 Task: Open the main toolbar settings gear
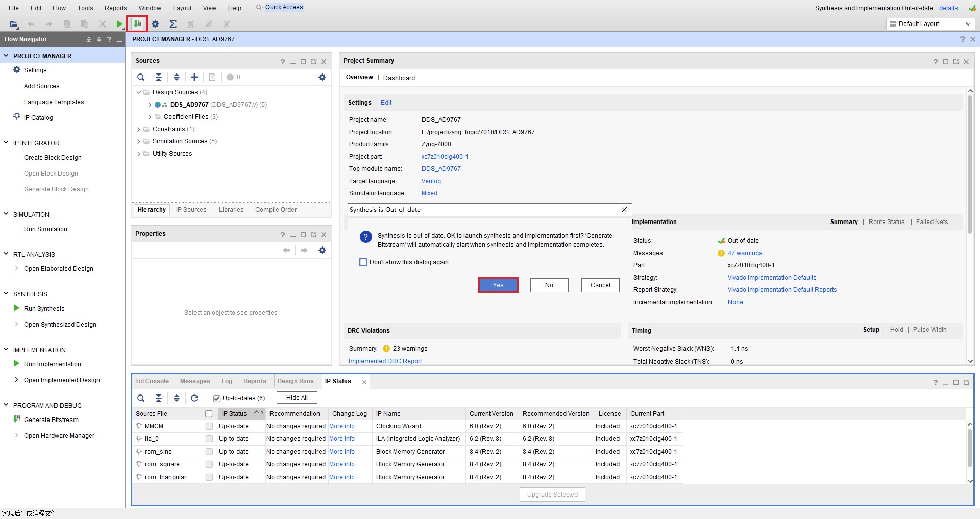click(x=155, y=24)
